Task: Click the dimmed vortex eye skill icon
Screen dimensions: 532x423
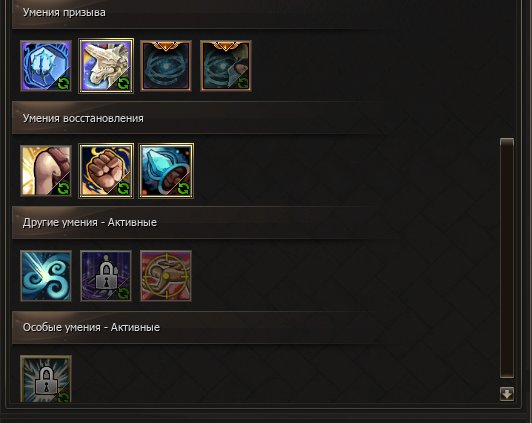Action: [166, 66]
